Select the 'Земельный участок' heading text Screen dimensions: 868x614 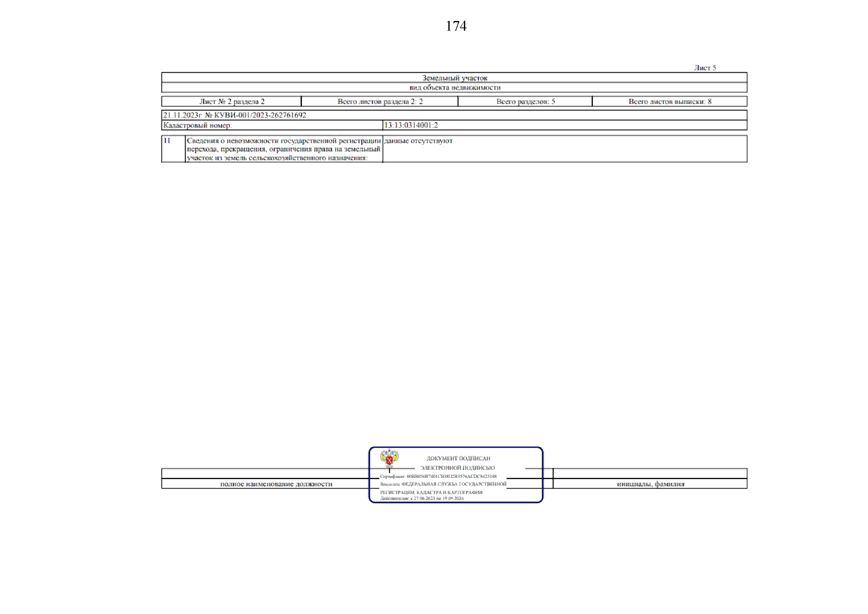click(x=455, y=78)
